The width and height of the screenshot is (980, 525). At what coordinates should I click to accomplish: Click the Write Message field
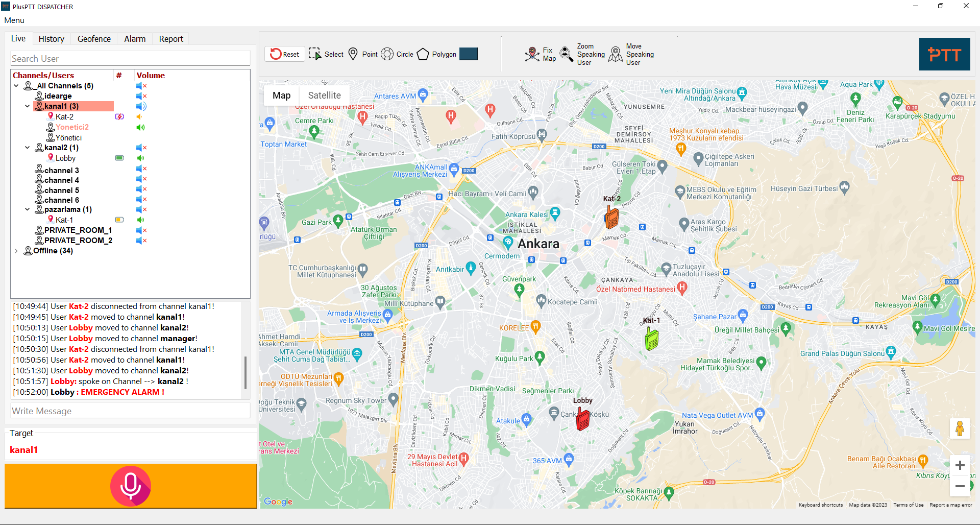click(x=131, y=411)
